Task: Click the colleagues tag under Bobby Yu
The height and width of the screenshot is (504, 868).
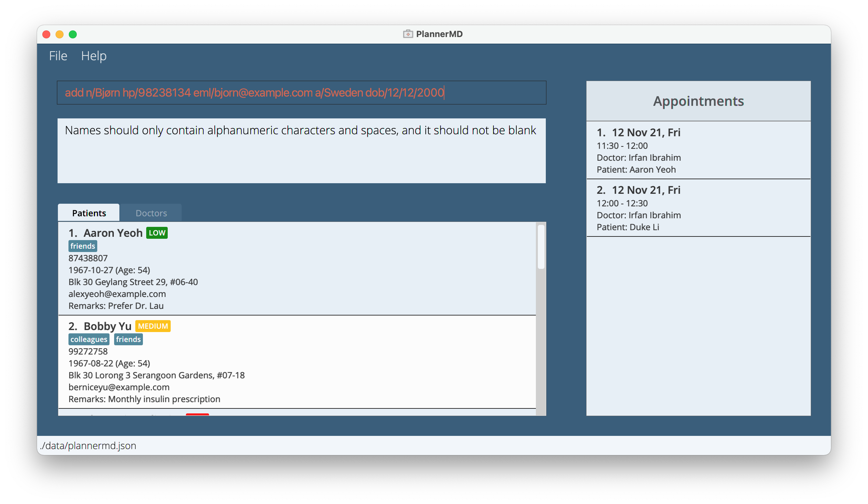Action: coord(89,339)
